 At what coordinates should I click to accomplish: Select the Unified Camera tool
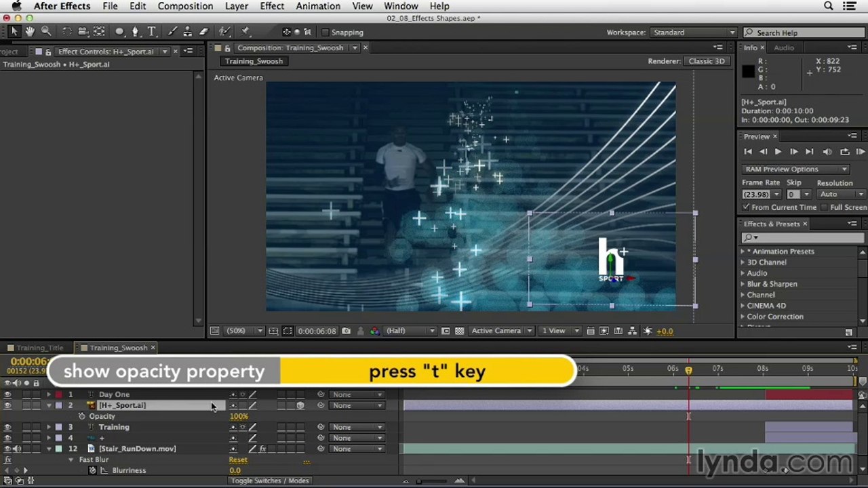click(83, 32)
